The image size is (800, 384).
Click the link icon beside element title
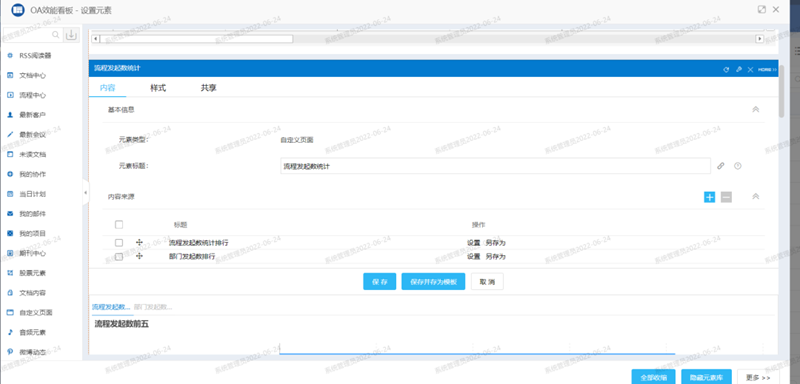click(720, 166)
